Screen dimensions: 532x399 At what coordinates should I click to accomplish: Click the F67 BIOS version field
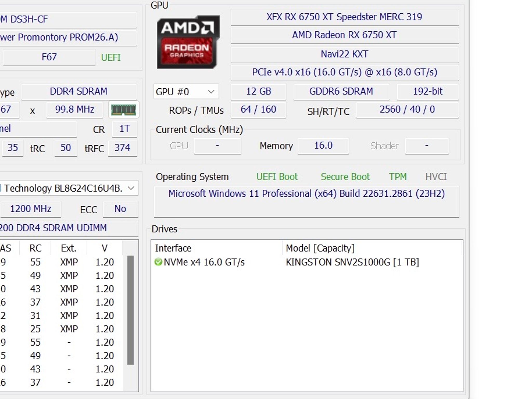(x=49, y=57)
